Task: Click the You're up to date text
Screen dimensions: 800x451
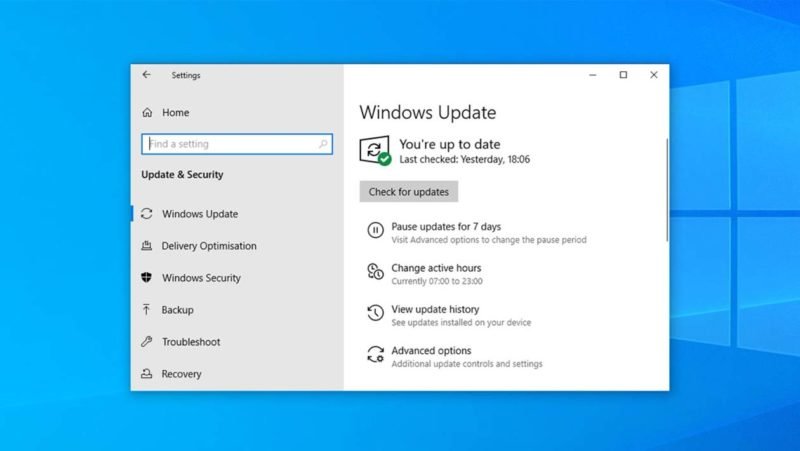Action: (x=449, y=144)
